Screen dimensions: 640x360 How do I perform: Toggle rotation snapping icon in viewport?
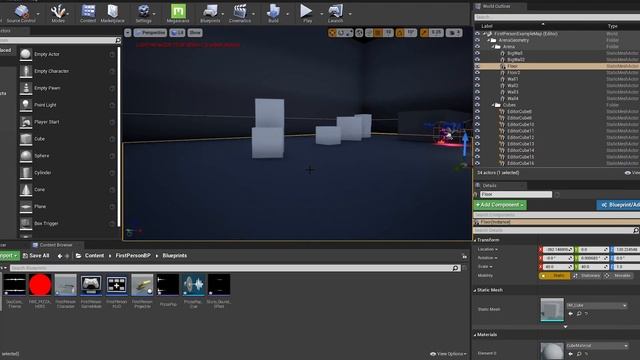pyautogui.click(x=400, y=33)
